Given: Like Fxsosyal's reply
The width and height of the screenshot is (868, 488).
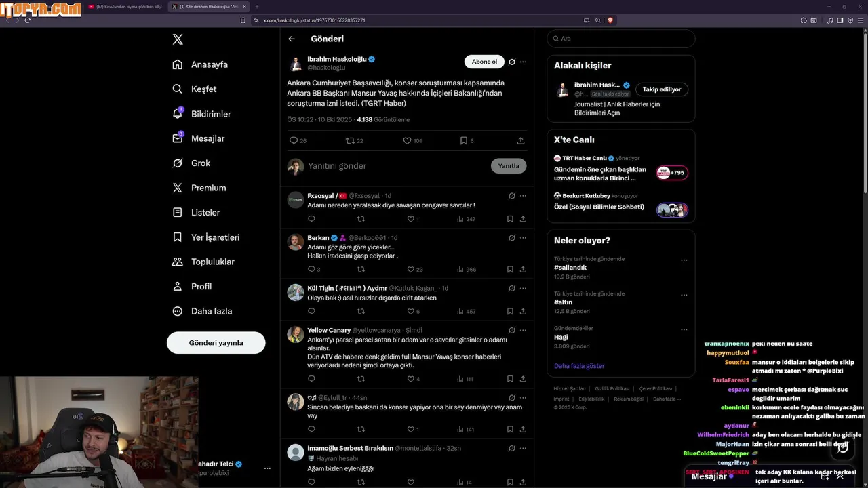Looking at the screenshot, I should click(x=410, y=219).
